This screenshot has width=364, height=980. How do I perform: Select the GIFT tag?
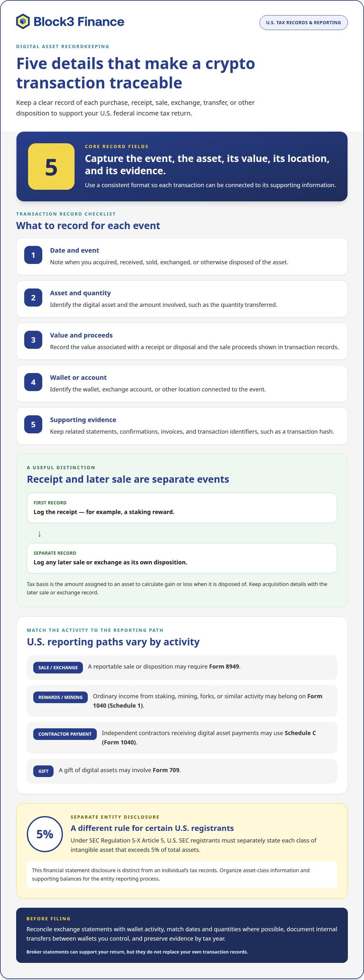(x=43, y=771)
